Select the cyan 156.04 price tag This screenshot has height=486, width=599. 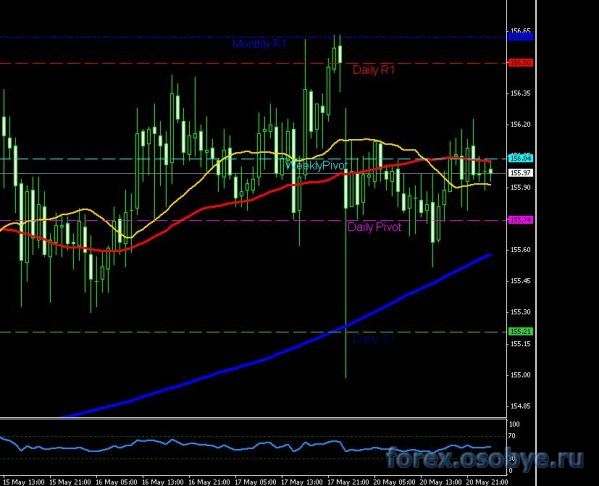click(520, 158)
